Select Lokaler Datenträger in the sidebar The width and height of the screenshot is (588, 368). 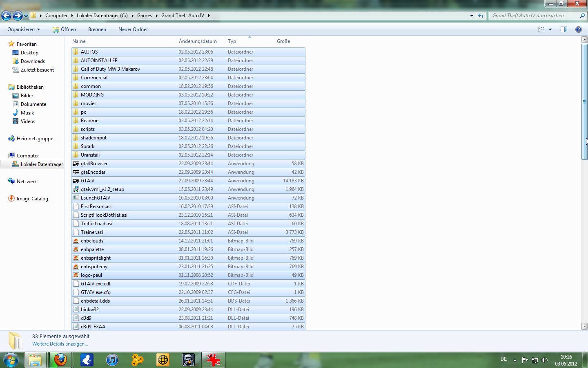point(42,164)
